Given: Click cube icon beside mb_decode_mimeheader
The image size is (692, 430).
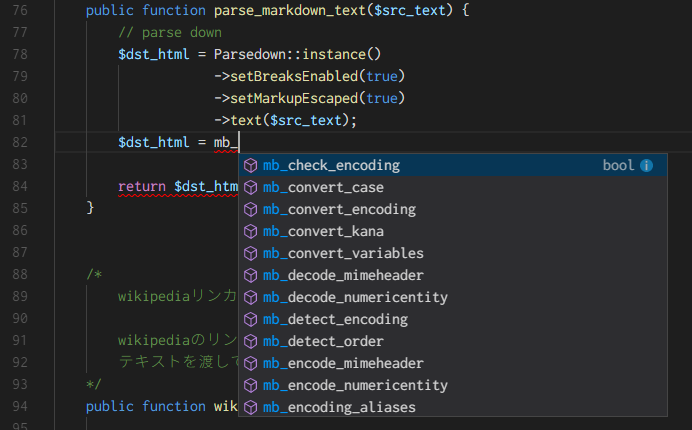Looking at the screenshot, I should click(x=251, y=276).
